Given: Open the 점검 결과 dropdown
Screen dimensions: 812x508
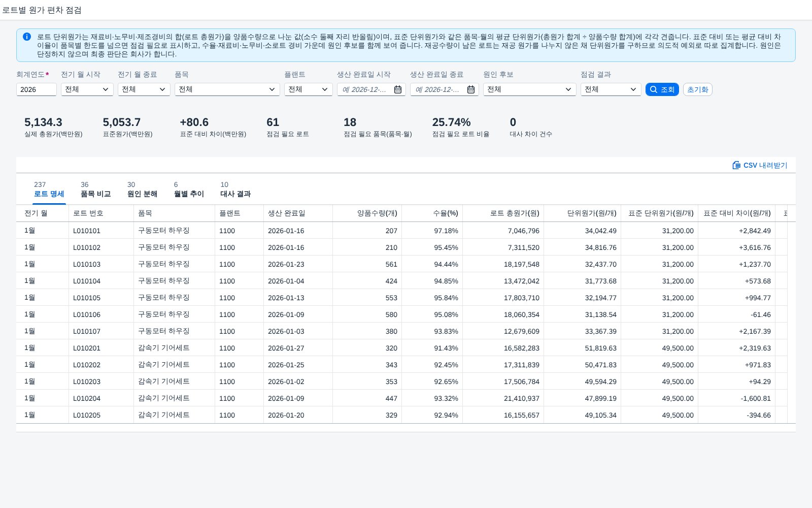Looking at the screenshot, I should pyautogui.click(x=611, y=89).
